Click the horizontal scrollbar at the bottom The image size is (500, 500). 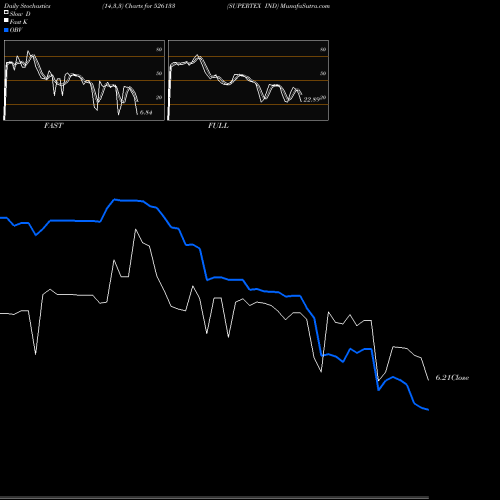coord(214,497)
